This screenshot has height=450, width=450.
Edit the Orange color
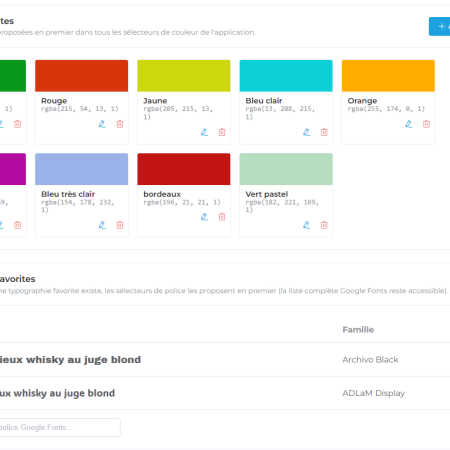(409, 124)
